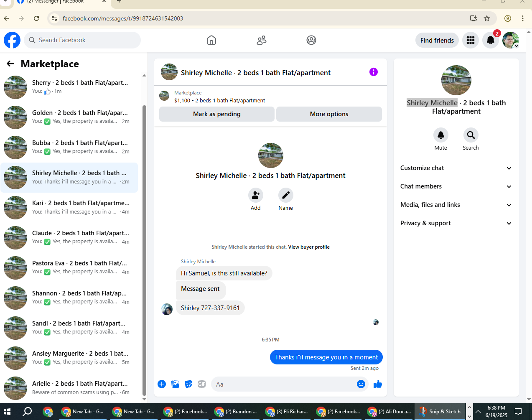532x420 pixels.
Task: View site information icon in address bar
Action: tap(54, 18)
